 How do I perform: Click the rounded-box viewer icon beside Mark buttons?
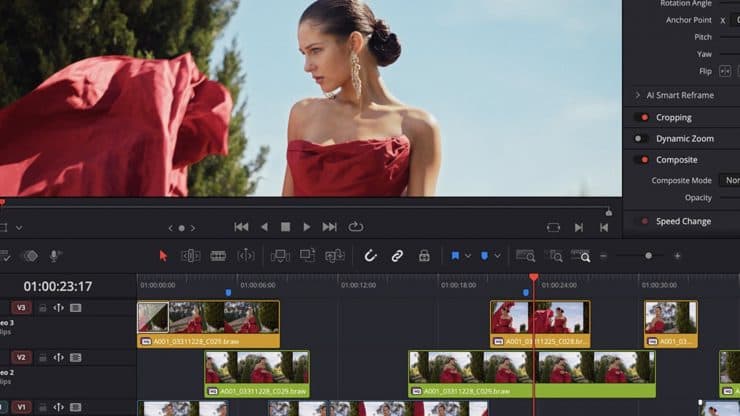[553, 228]
